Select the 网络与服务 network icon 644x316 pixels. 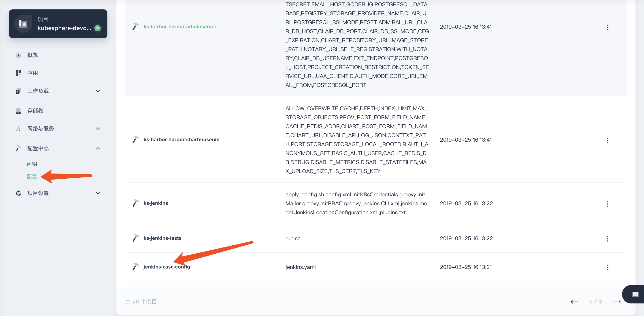pyautogui.click(x=18, y=128)
